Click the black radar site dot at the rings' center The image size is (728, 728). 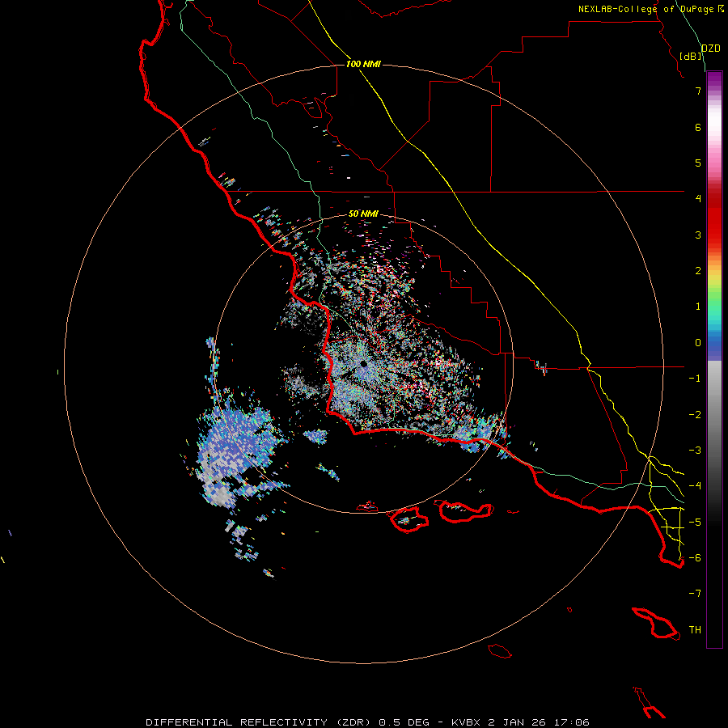coord(363,364)
